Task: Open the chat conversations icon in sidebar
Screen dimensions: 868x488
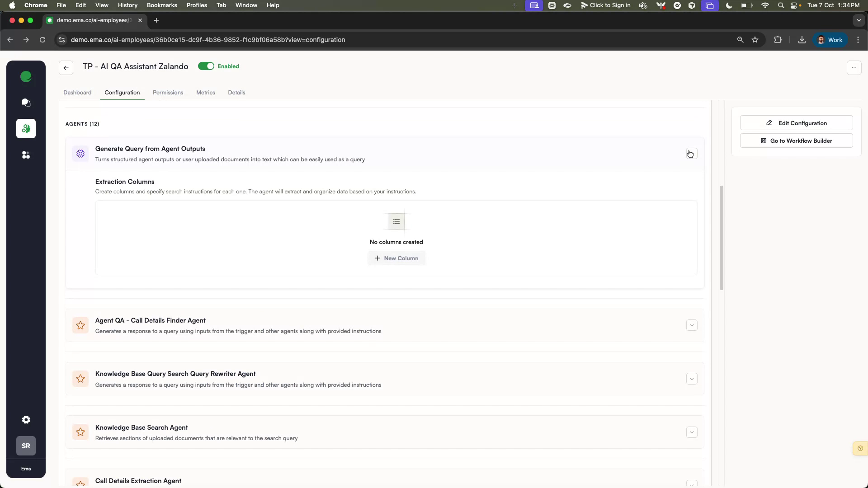Action: tap(26, 103)
